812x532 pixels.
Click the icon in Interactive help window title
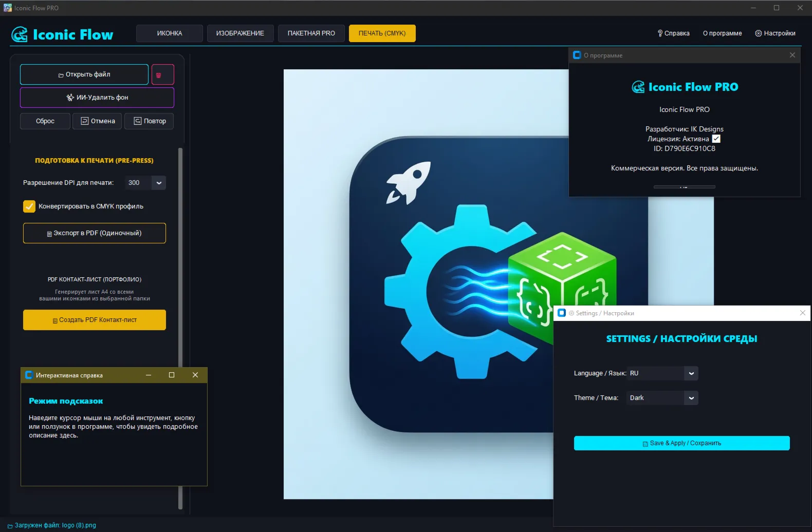(29, 375)
